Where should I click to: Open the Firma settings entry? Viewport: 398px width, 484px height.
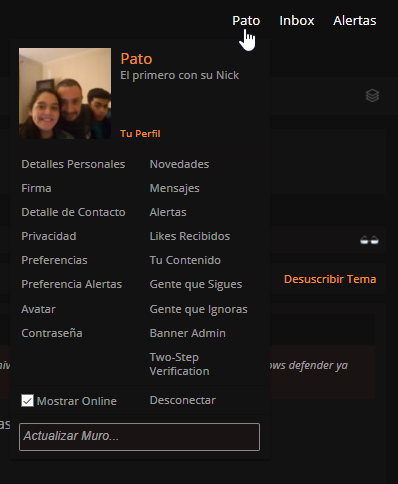pyautogui.click(x=36, y=188)
